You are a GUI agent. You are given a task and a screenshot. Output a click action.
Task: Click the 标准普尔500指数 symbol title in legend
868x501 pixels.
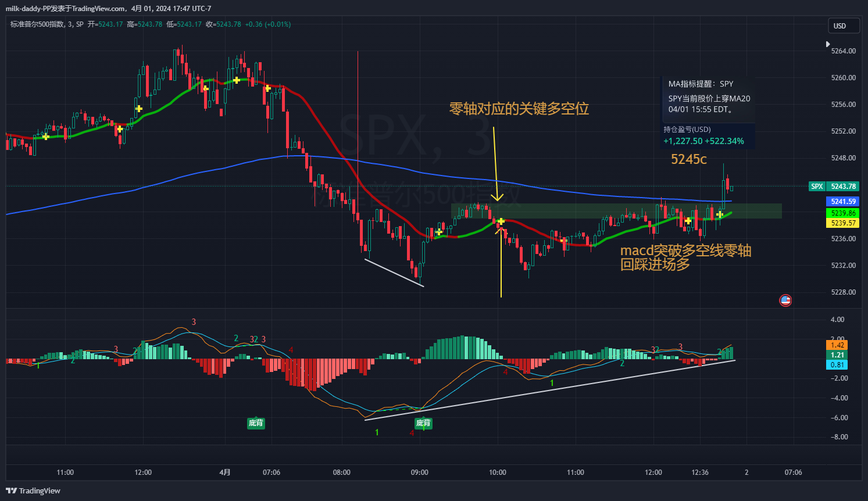click(38, 24)
